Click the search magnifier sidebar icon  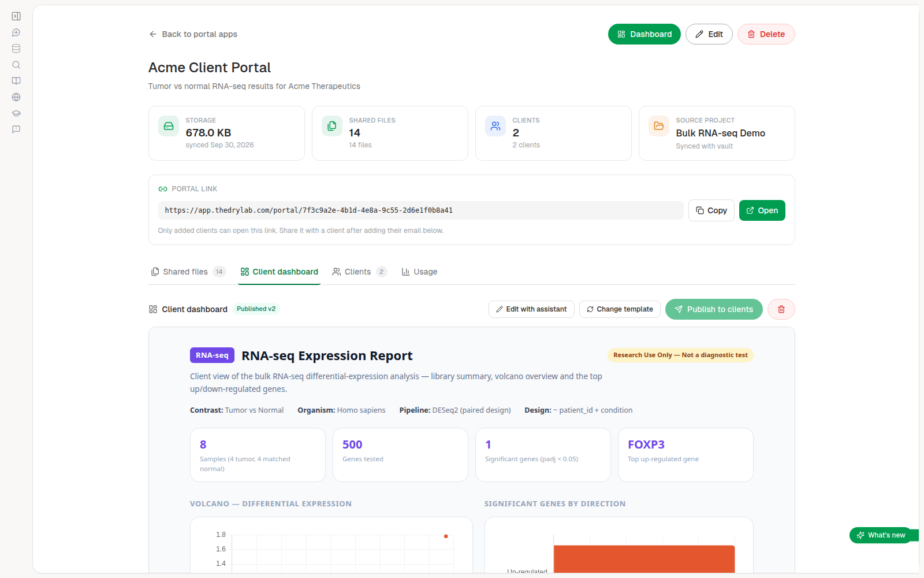pos(16,65)
